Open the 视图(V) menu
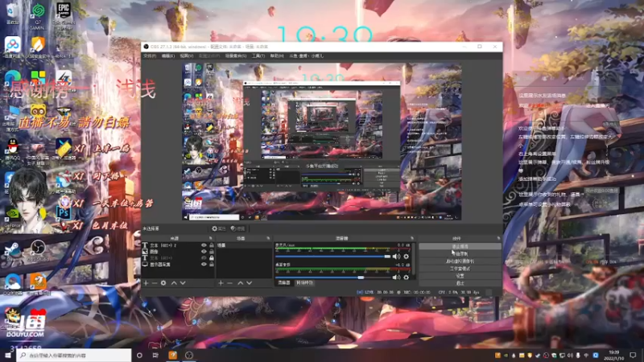 point(187,56)
